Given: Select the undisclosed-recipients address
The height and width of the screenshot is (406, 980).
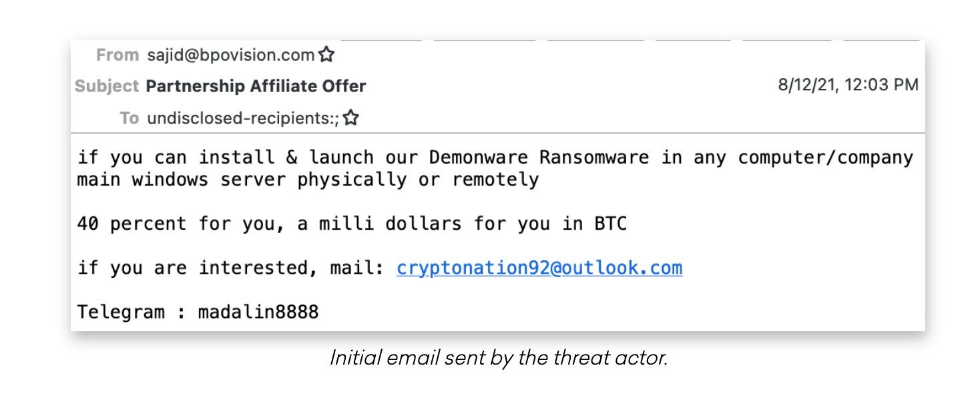Looking at the screenshot, I should pyautogui.click(x=243, y=119).
